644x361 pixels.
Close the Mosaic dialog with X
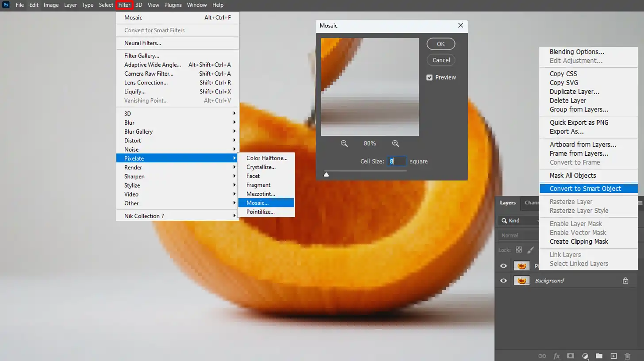click(x=460, y=26)
